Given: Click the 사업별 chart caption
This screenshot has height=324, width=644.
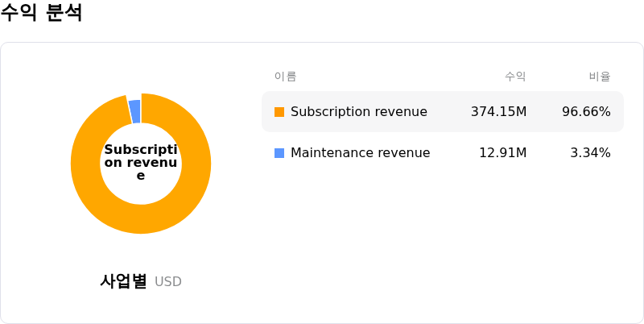Looking at the screenshot, I should [123, 281].
